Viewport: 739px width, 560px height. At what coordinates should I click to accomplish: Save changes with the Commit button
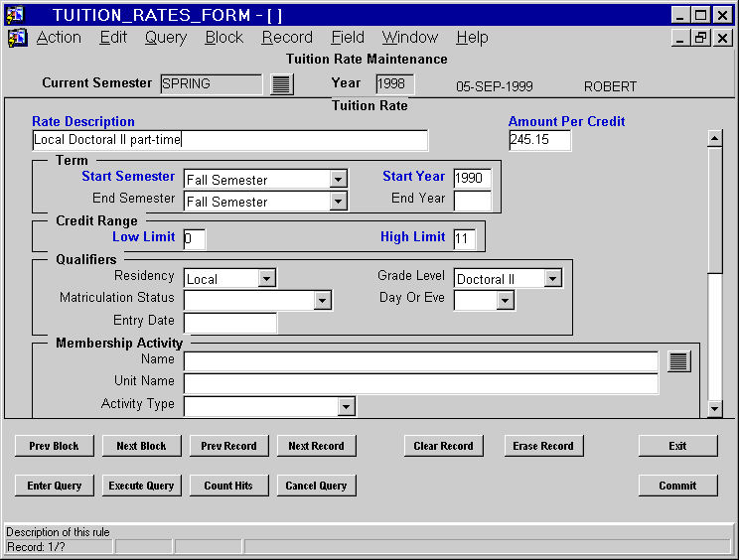(x=677, y=486)
